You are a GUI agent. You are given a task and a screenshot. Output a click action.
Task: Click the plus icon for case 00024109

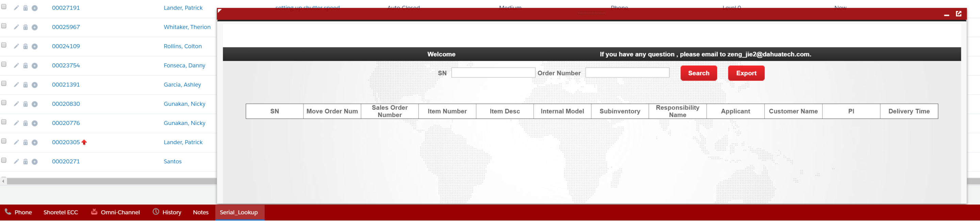(35, 47)
